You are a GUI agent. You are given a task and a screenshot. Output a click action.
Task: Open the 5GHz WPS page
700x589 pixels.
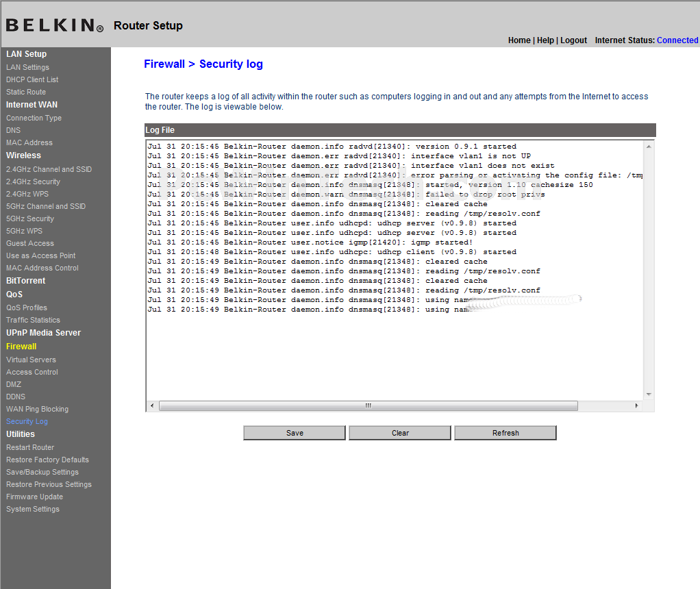24,231
